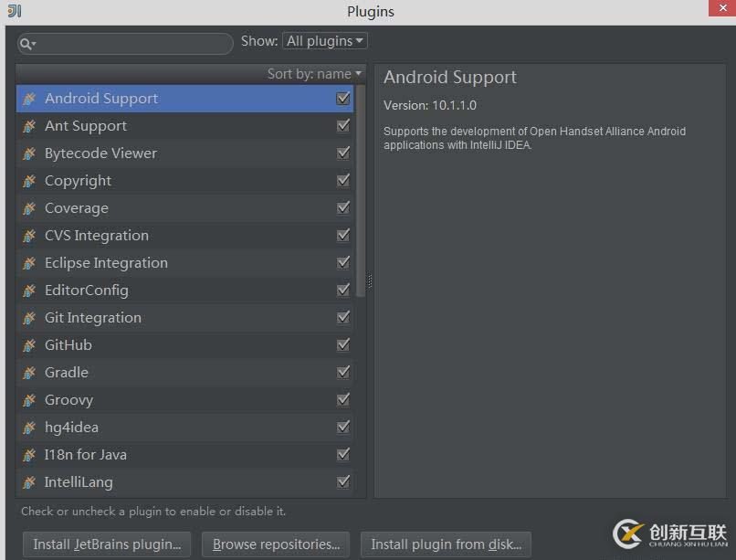Viewport: 736px width, 560px height.
Task: Click the splitter handle between the panels
Action: 370,281
